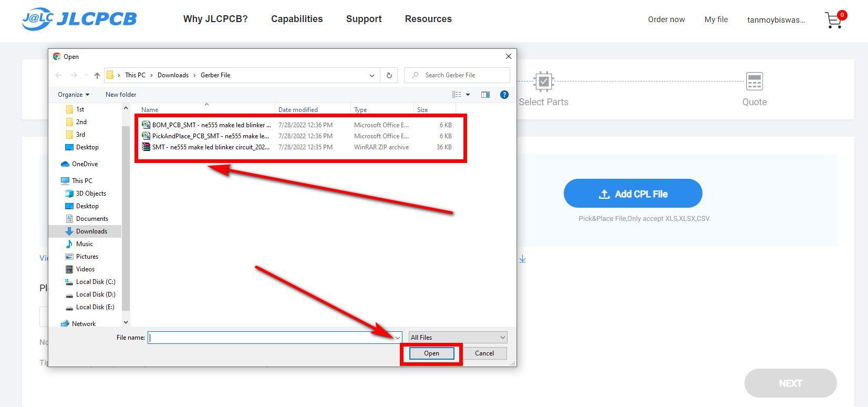Open the view options dropdown arrow
Image resolution: width=868 pixels, height=407 pixels.
[468, 95]
